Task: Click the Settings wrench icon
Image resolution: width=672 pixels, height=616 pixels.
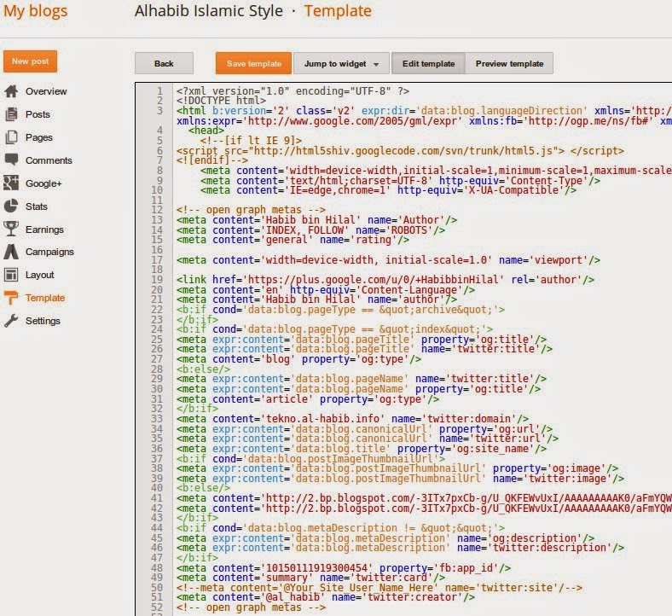Action: click(x=11, y=321)
